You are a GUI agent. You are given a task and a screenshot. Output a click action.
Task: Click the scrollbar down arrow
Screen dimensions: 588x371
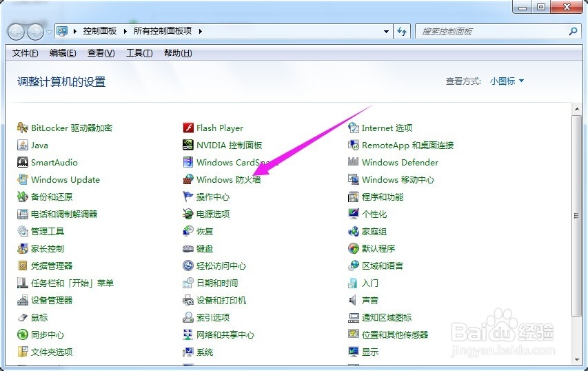coord(576,360)
